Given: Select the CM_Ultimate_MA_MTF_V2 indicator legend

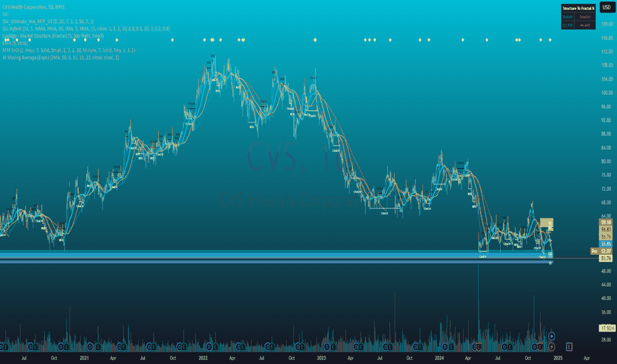Looking at the screenshot, I should (x=48, y=21).
